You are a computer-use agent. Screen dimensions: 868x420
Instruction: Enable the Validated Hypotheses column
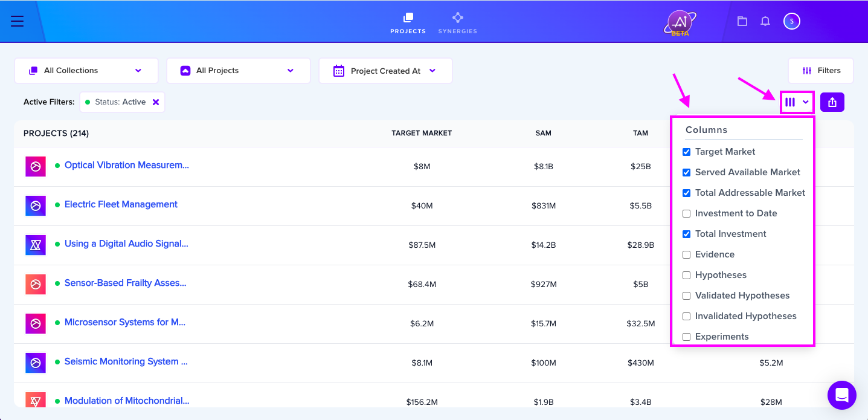tap(686, 296)
